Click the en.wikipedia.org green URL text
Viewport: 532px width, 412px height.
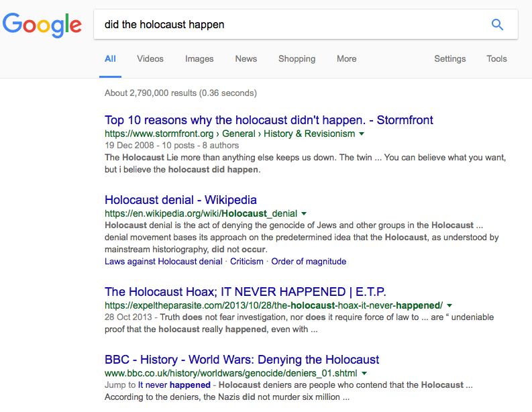click(201, 213)
